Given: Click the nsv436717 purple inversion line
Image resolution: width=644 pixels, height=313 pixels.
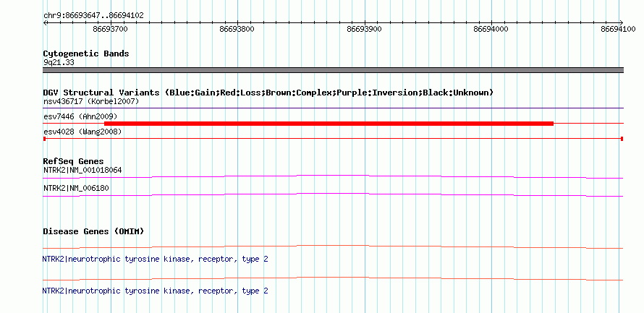Looking at the screenshot, I should pyautogui.click(x=333, y=108).
